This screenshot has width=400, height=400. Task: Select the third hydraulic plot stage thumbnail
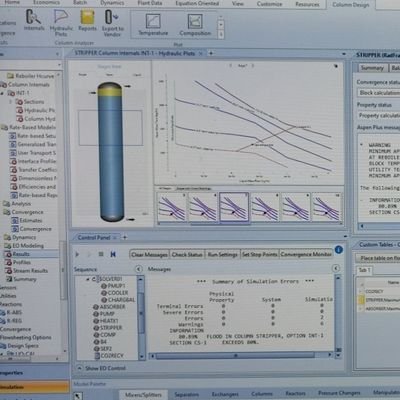pos(234,207)
